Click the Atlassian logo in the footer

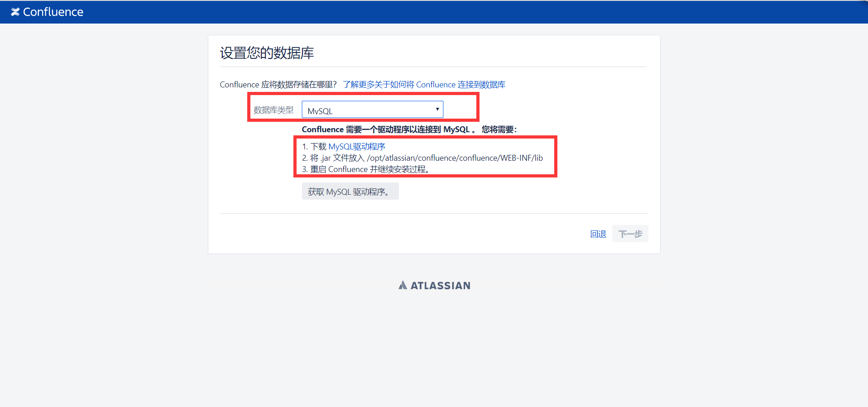[434, 286]
